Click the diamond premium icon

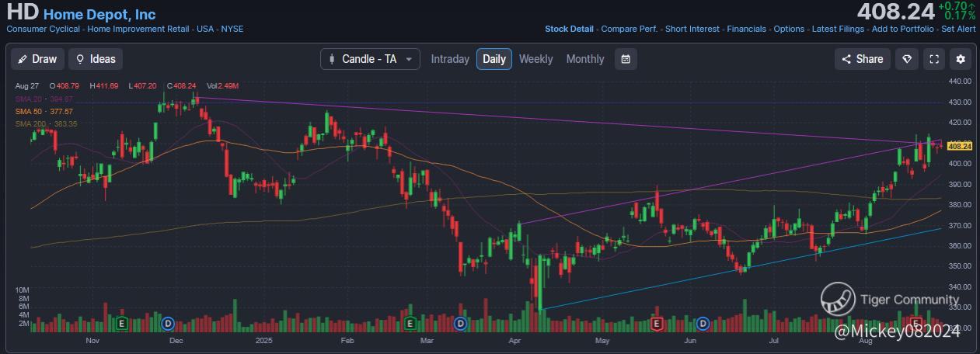(907, 59)
